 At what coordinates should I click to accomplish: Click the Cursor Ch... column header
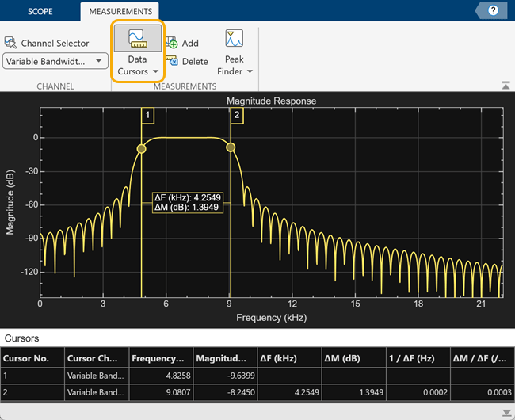97,358
